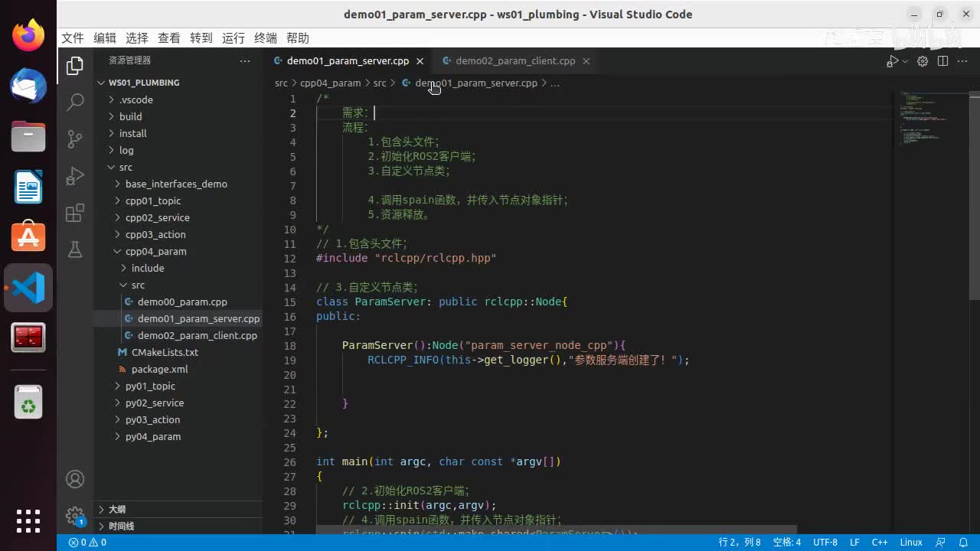Expand the base_interfaces_demo folder
The image size is (980, 551).
pyautogui.click(x=178, y=184)
